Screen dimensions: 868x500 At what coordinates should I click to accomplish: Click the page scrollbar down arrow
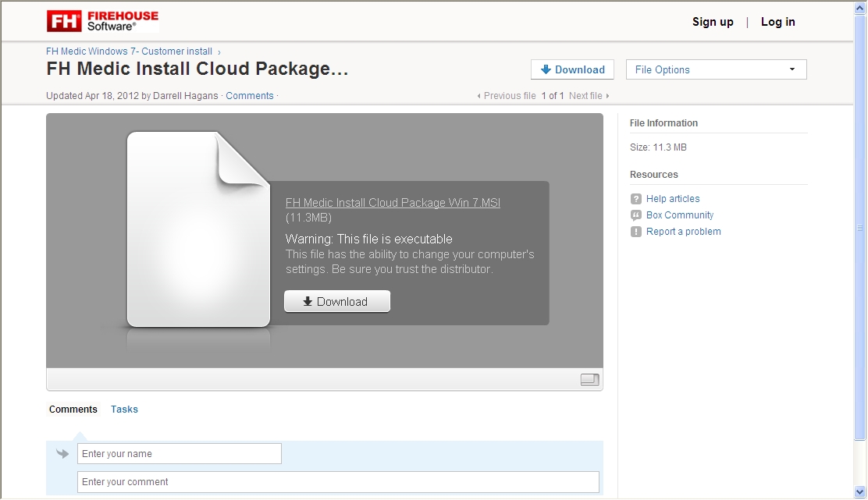click(x=859, y=491)
